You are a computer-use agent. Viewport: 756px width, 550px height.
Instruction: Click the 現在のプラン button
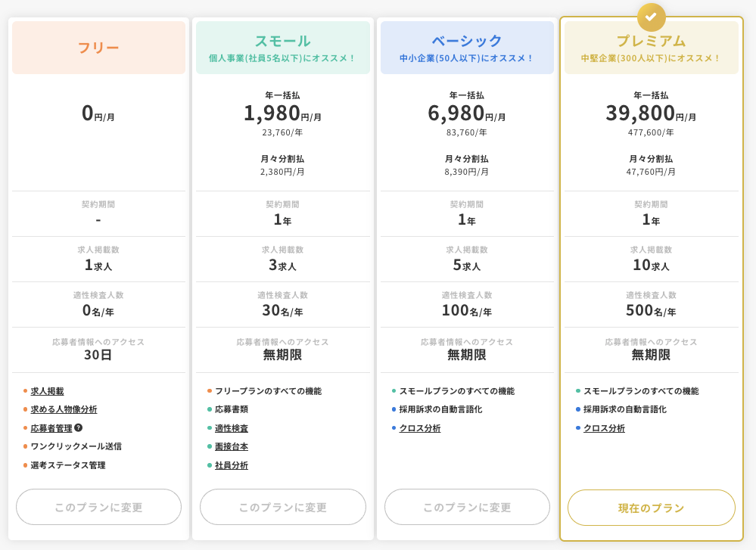point(651,508)
